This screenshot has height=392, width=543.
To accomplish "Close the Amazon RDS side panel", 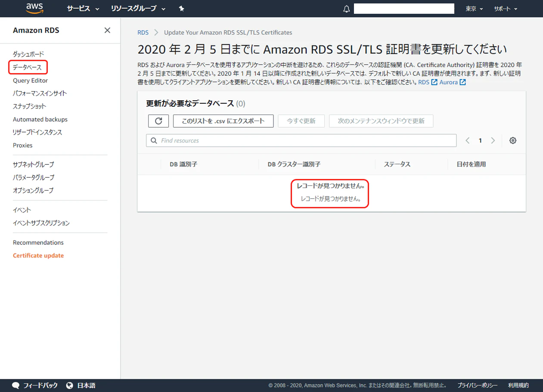I will tap(108, 30).
